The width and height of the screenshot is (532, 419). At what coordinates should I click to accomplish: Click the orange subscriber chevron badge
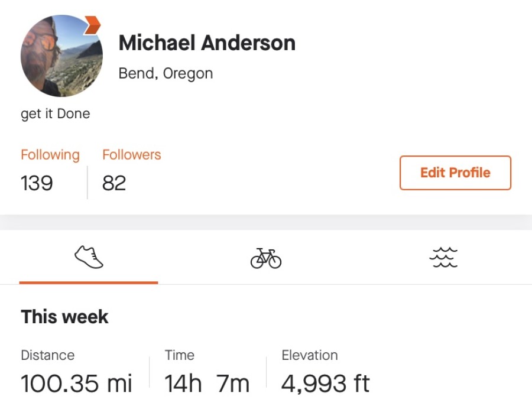tap(92, 25)
